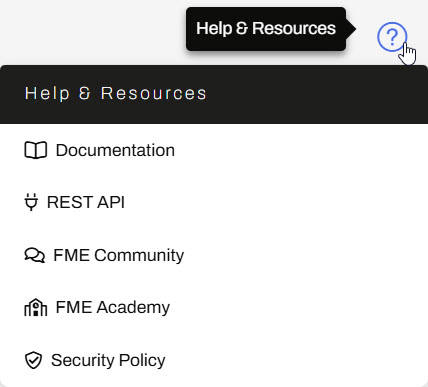The height and width of the screenshot is (387, 428).
Task: Click the chat bubbles FME Community icon
Action: [x=34, y=255]
